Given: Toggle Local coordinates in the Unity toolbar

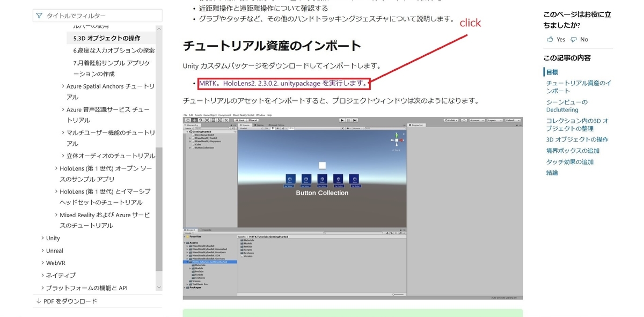Looking at the screenshot, I should (x=253, y=120).
